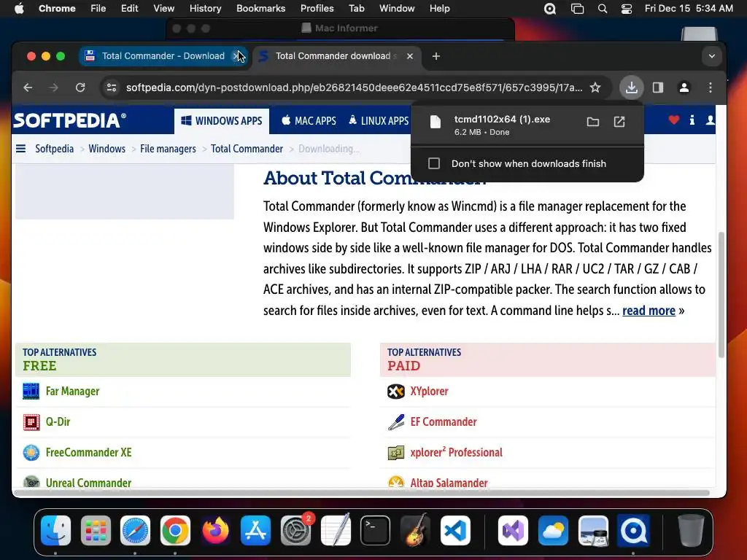Open the Chrome History menu

(205, 9)
